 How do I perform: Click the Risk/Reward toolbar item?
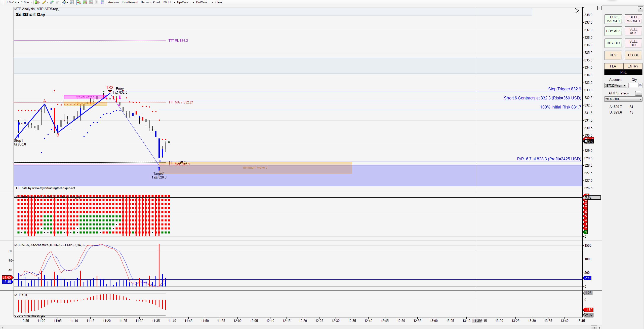click(130, 2)
